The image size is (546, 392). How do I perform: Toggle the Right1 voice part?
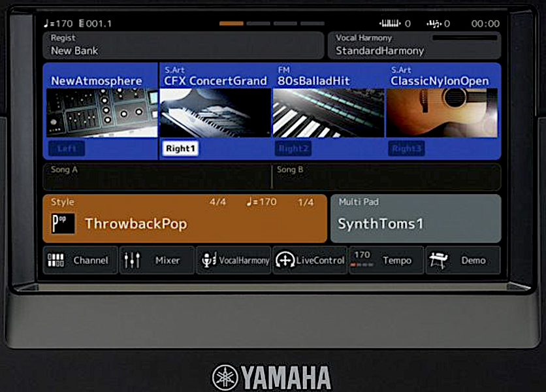[x=180, y=149]
